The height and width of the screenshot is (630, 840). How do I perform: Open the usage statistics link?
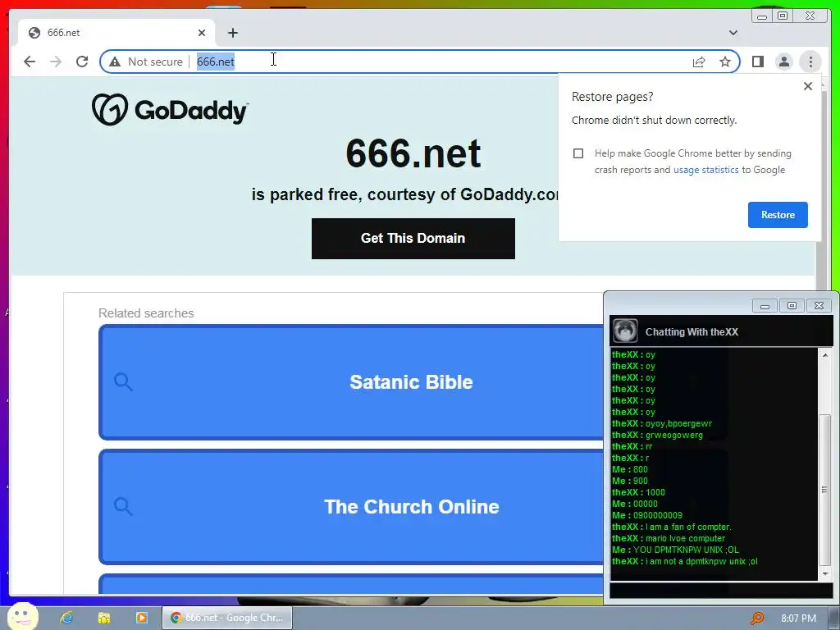coord(705,170)
